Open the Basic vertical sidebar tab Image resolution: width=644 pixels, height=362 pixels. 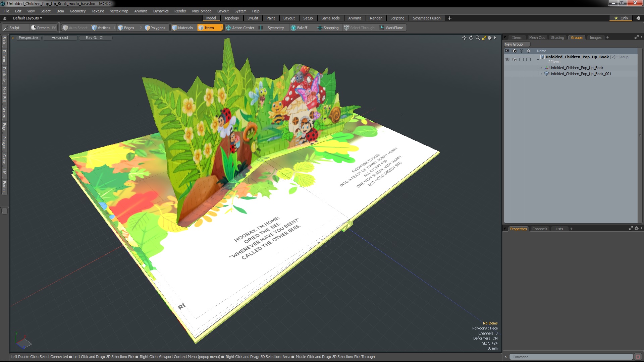click(4, 41)
